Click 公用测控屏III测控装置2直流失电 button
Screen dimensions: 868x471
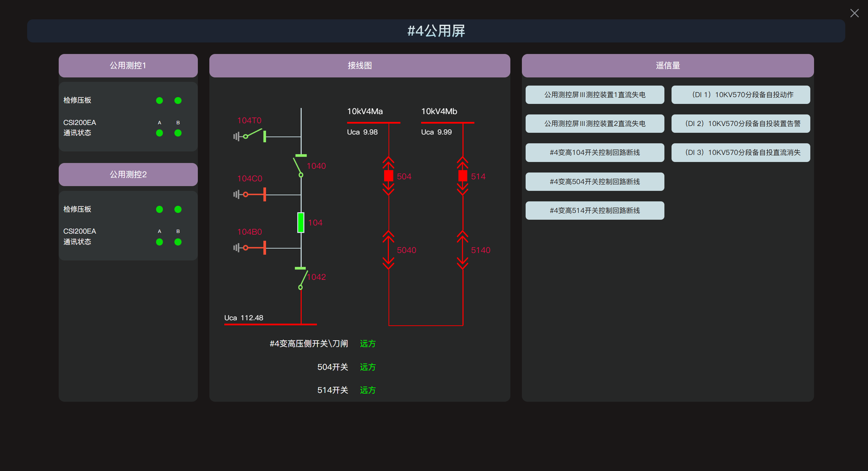[595, 124]
